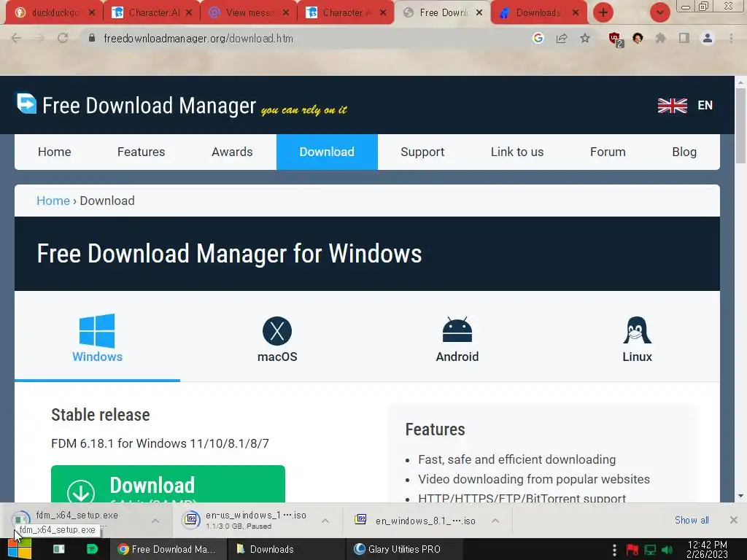Open the Forum nav item
747x560 pixels.
click(x=608, y=152)
